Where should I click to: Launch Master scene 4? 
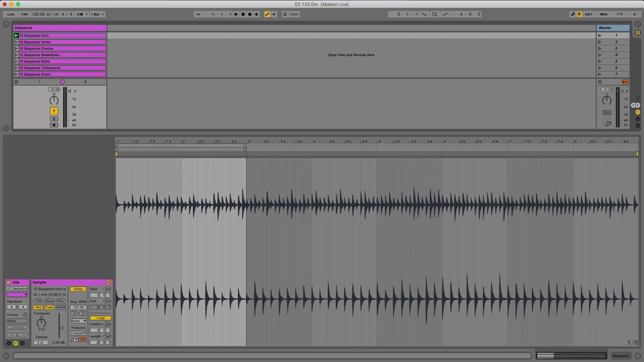tap(600, 55)
